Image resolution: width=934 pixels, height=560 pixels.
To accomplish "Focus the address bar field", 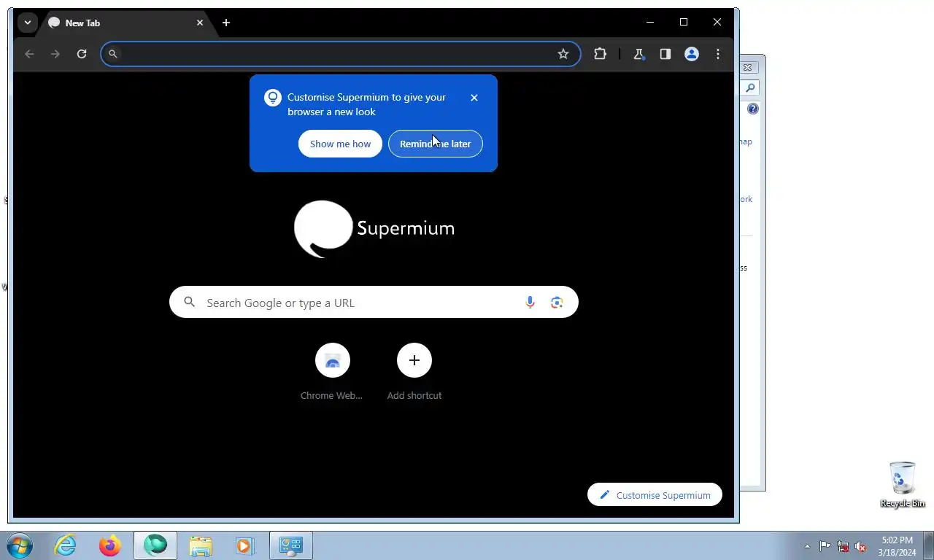I will 340,54.
